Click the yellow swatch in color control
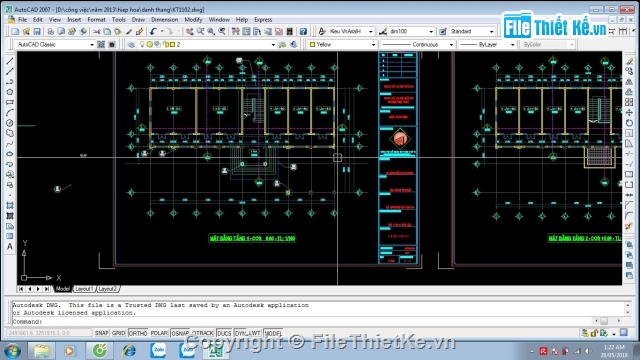The height and width of the screenshot is (360, 640). [x=313, y=44]
